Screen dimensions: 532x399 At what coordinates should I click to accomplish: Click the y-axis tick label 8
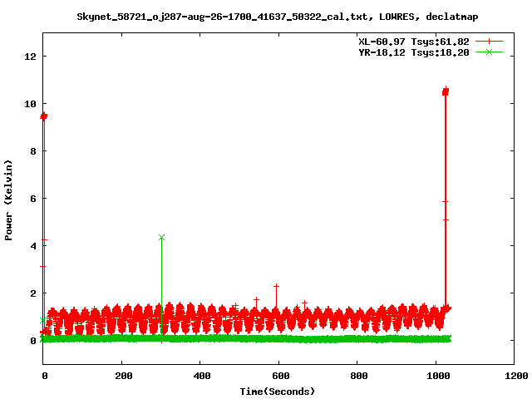33,151
